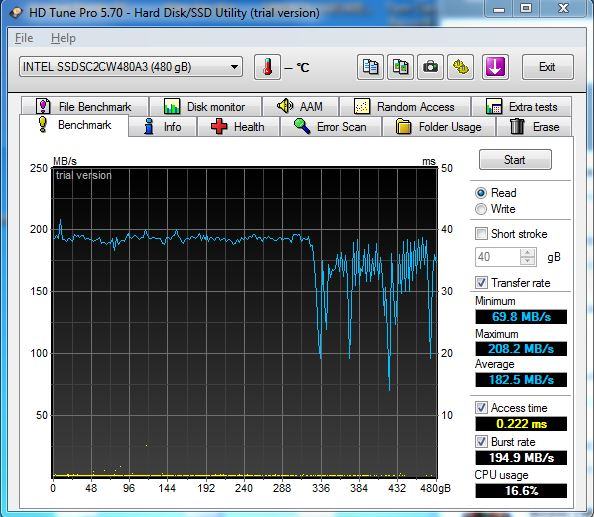Screen dimensions: 594x517
Task: Click the purple download arrow icon
Action: tap(495, 67)
